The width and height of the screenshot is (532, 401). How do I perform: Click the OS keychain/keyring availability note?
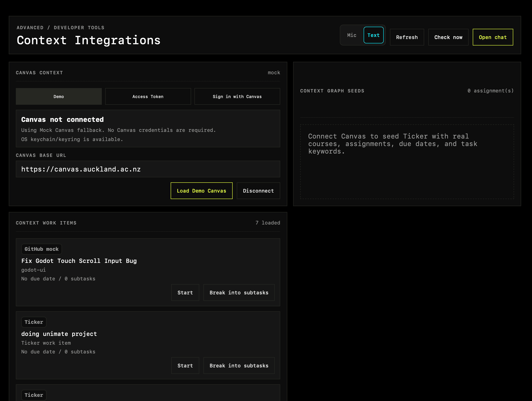tap(72, 139)
